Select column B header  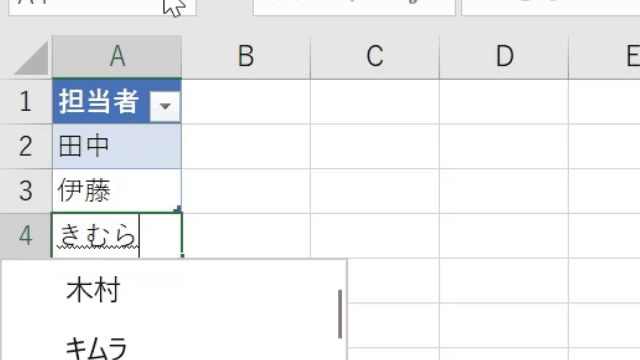coord(246,56)
